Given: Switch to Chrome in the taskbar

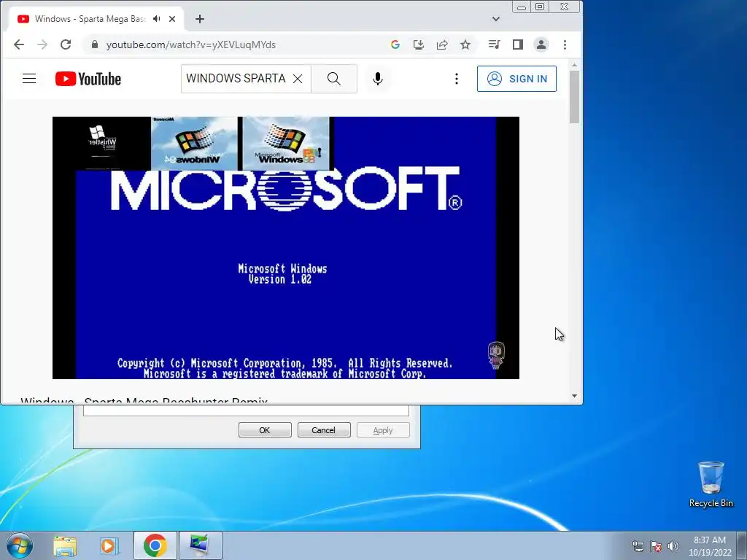Looking at the screenshot, I should tap(155, 545).
